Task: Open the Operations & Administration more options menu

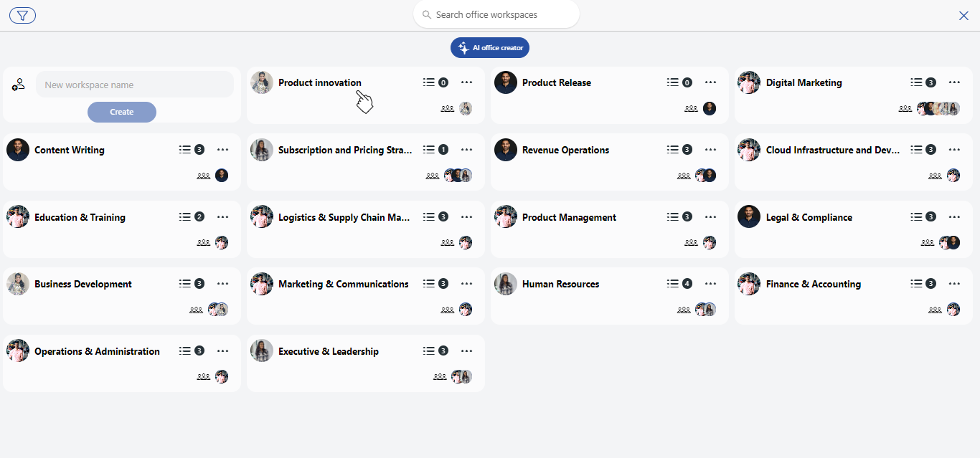Action: tap(222, 351)
